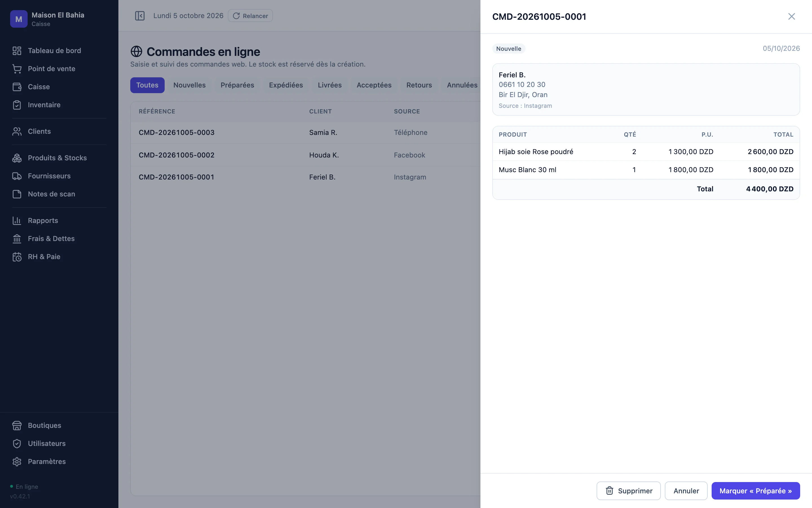Click the Caisse wallet icon

(x=17, y=87)
